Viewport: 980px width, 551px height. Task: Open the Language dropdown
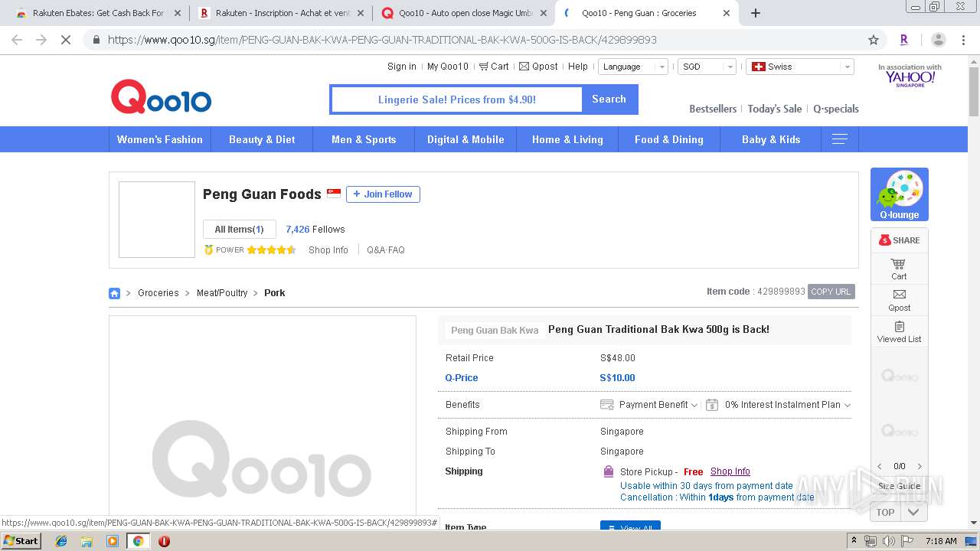[633, 67]
